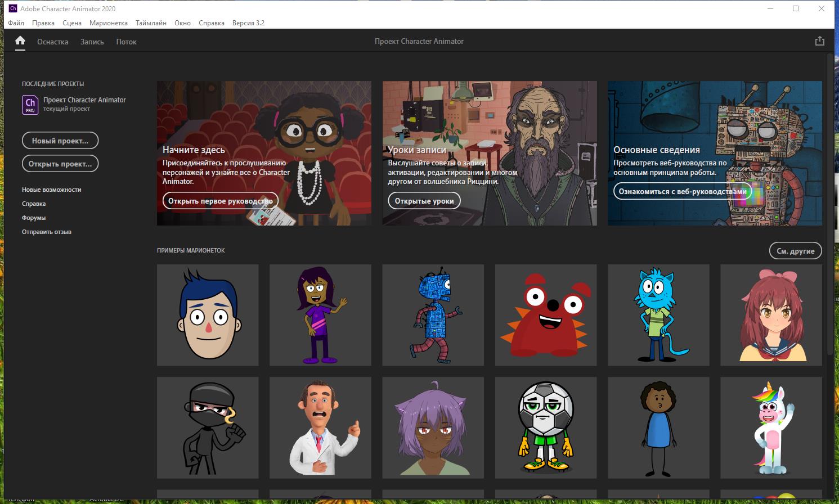Open the Новые возможности link
This screenshot has width=839, height=504.
coord(52,190)
